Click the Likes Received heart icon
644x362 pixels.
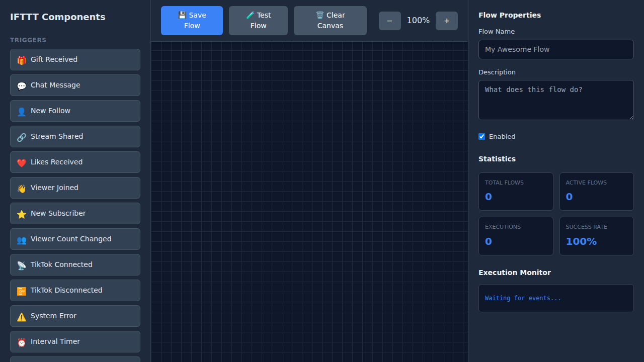pos(21,162)
